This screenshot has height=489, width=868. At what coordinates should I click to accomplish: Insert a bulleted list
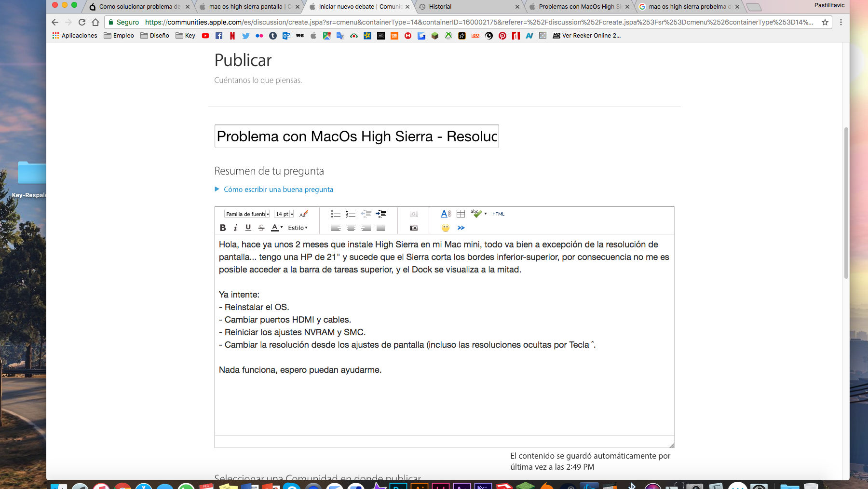336,214
